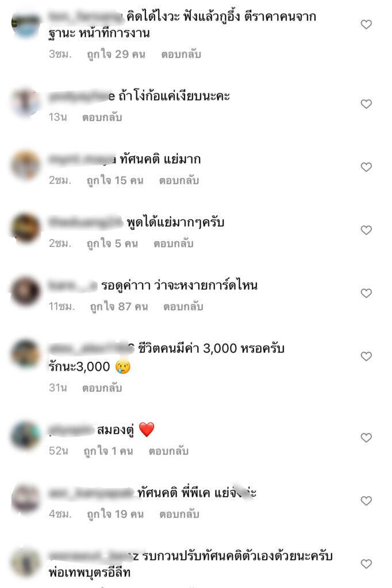
Task: Reply to the "สมองตู่" comment
Action: (x=168, y=451)
